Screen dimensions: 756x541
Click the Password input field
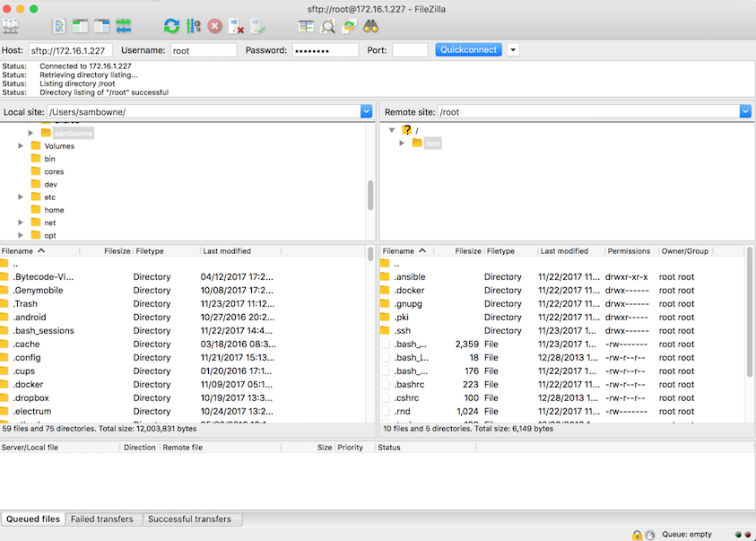coord(326,50)
